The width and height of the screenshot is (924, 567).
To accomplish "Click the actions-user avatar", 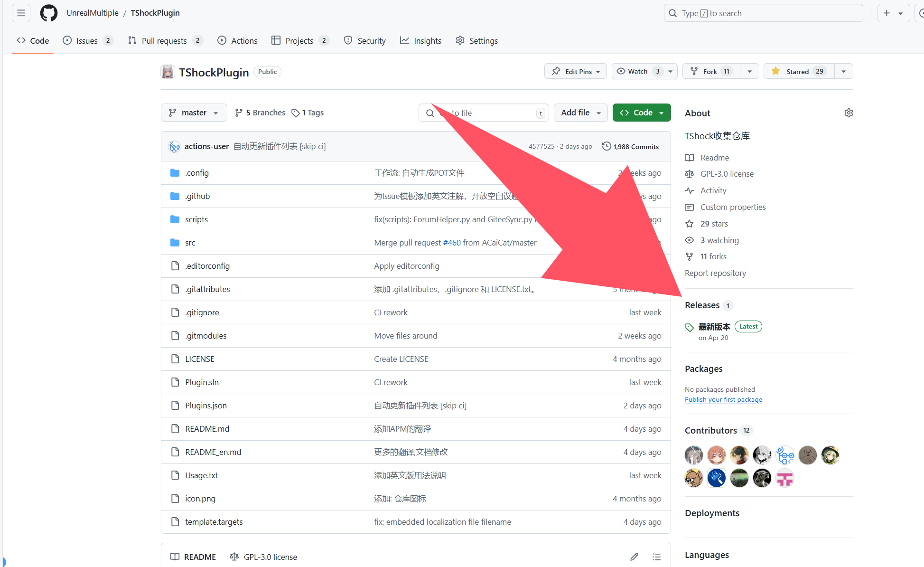I will point(174,146).
